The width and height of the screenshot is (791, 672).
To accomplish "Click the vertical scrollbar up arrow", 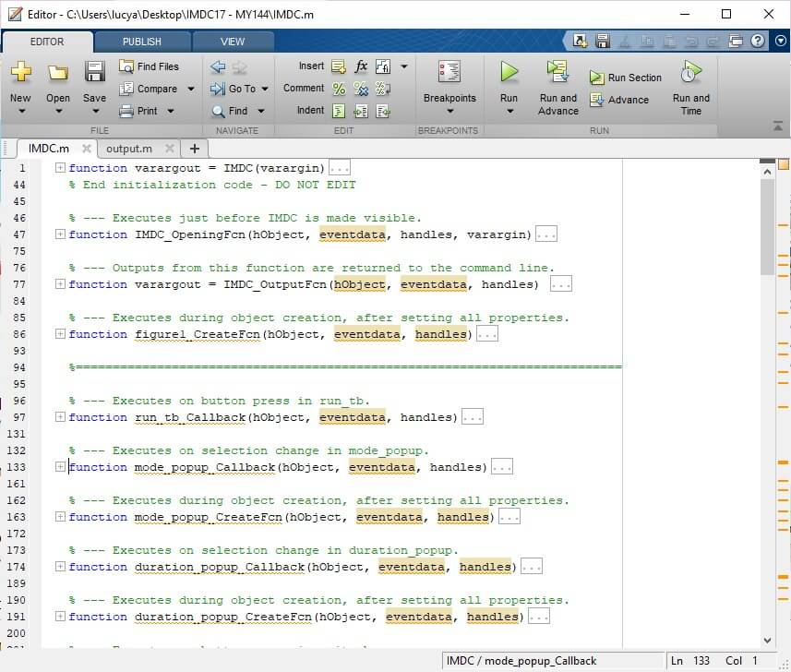I will click(767, 172).
